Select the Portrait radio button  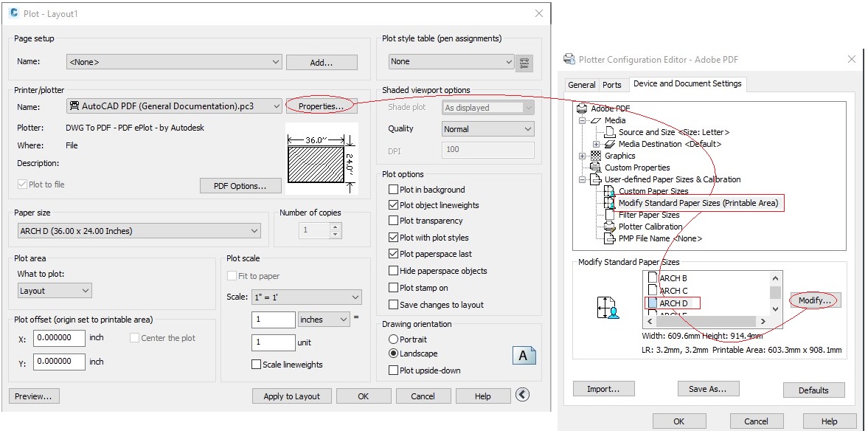pos(395,339)
